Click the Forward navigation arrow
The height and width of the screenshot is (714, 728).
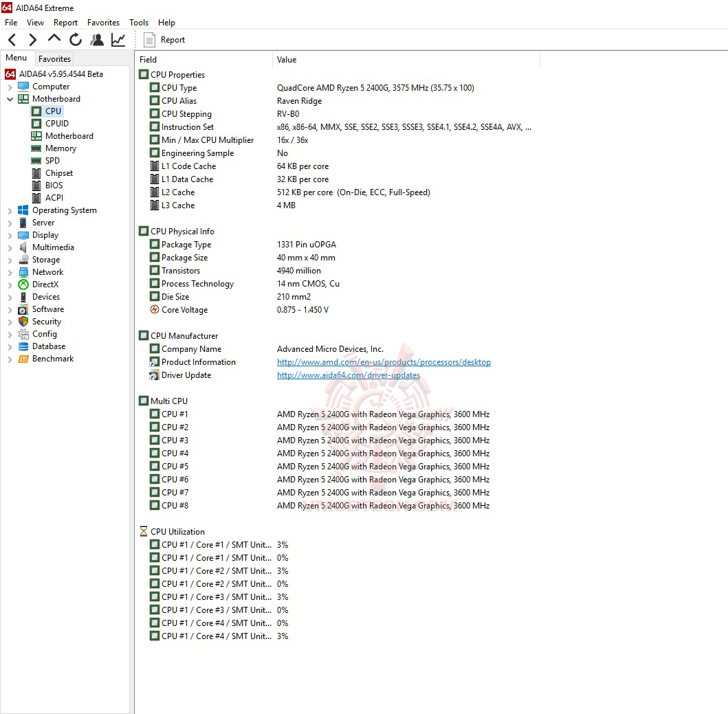point(32,40)
